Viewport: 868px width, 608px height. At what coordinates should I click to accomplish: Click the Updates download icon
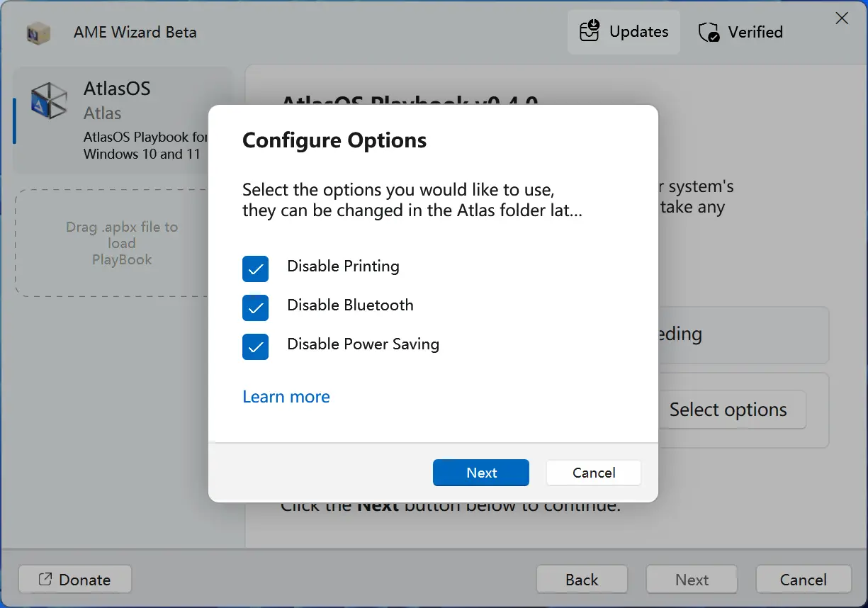[590, 32]
